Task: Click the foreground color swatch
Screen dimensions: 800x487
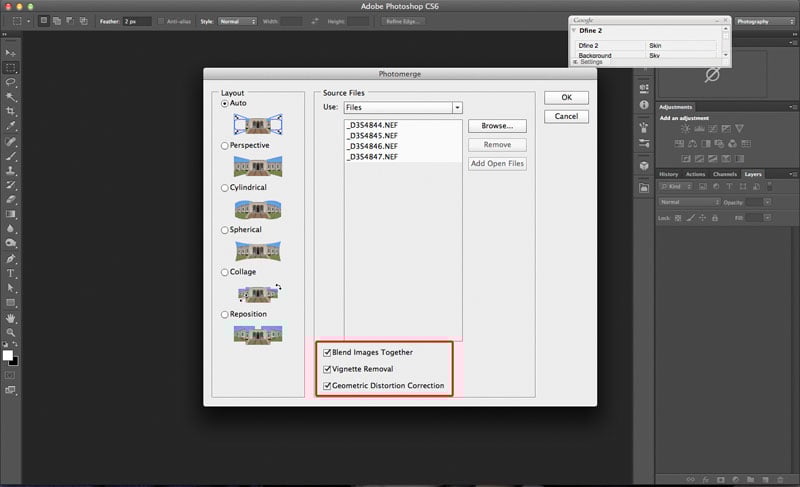Action: [x=7, y=355]
